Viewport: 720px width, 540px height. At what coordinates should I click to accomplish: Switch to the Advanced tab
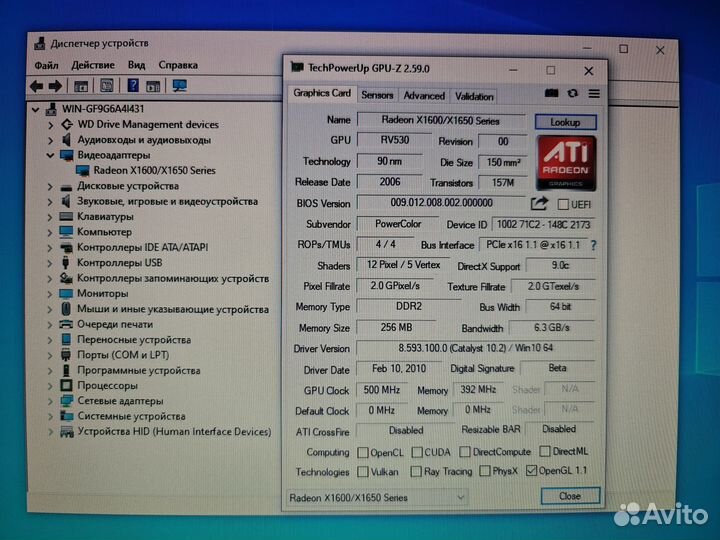424,96
